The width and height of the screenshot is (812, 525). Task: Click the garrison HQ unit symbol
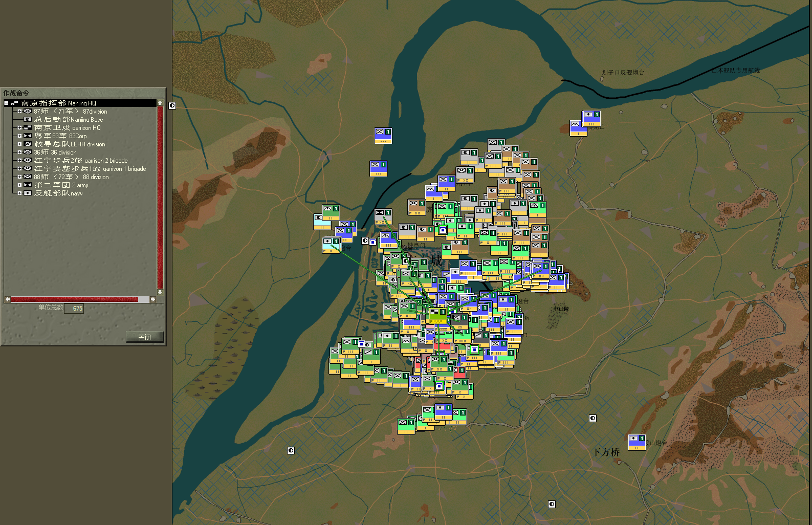[x=28, y=128]
